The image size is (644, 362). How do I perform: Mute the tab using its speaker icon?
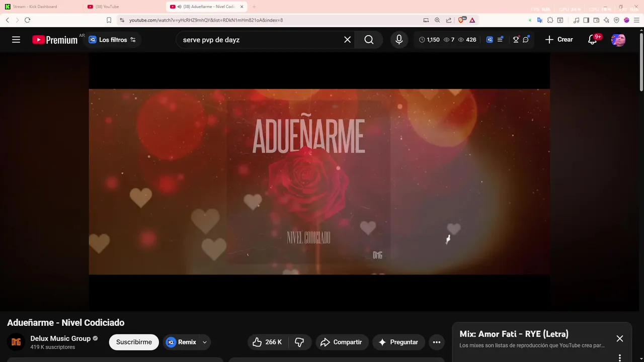pos(180,7)
